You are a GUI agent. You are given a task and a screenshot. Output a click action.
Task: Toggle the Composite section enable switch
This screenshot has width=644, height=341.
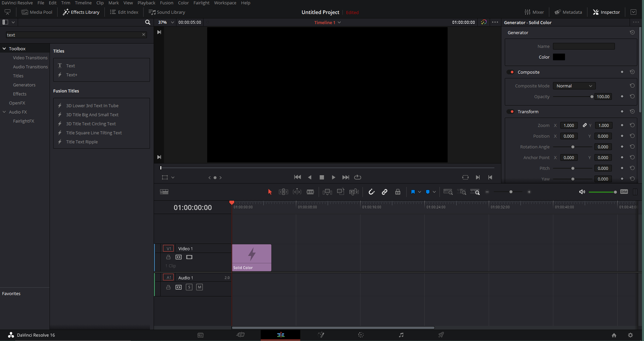tap(510, 72)
